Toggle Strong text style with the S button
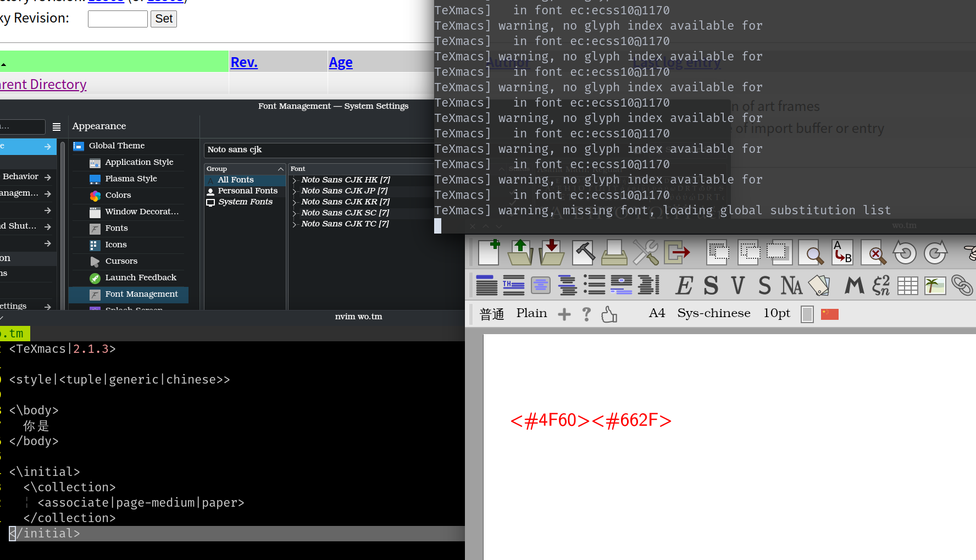This screenshot has height=560, width=976. click(x=710, y=285)
